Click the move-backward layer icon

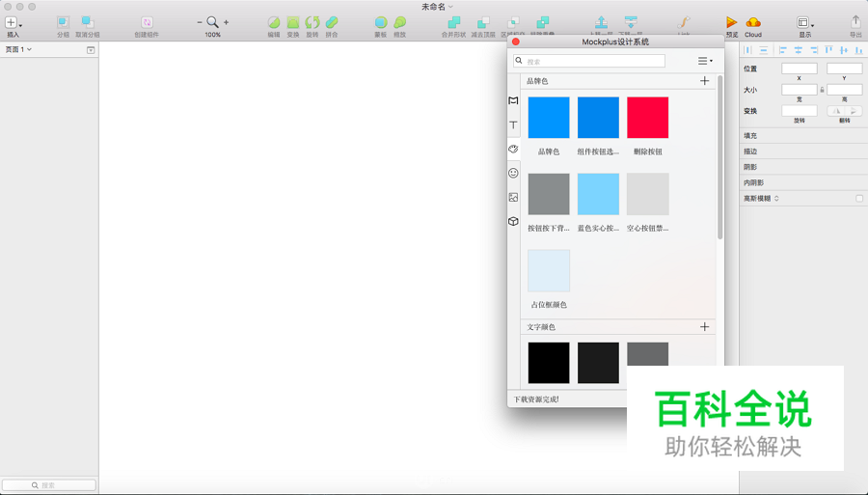point(631,22)
